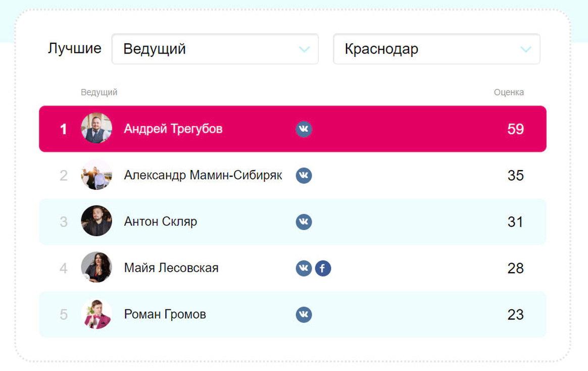588x371 pixels.
Task: Open Майя Лесовская's Facebook icon
Action: coord(323,269)
